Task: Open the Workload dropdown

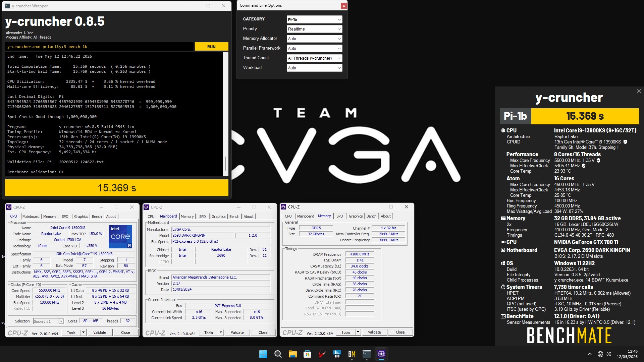Action: coord(314,68)
